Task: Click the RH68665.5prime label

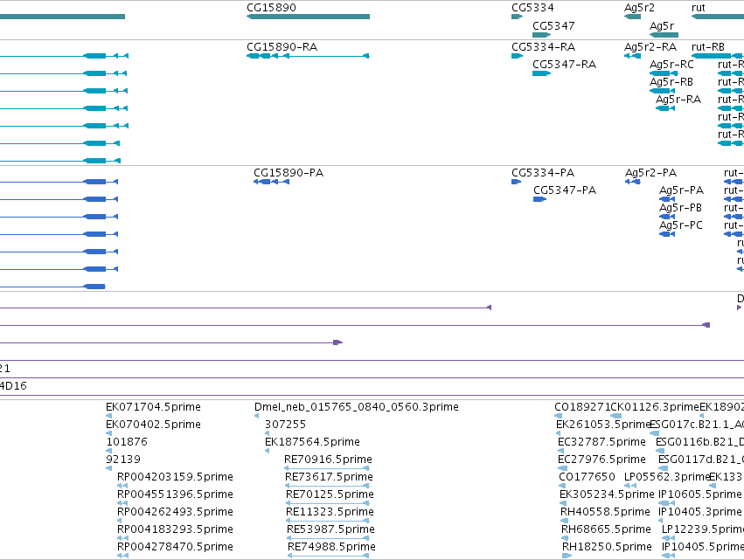Action: (606, 529)
